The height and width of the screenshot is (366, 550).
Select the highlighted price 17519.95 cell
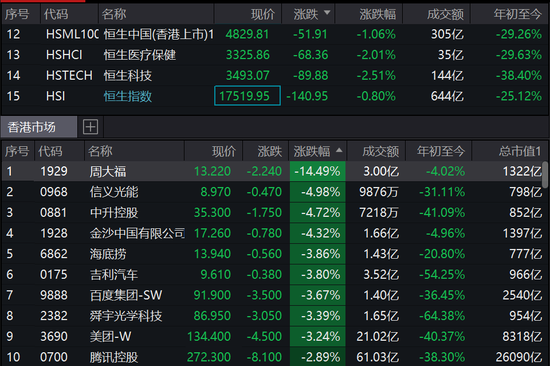point(247,96)
